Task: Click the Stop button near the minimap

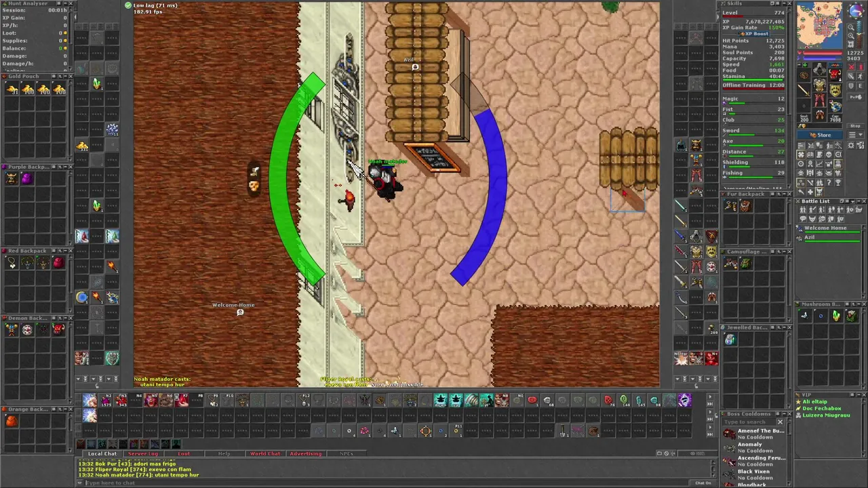Action: point(855,126)
